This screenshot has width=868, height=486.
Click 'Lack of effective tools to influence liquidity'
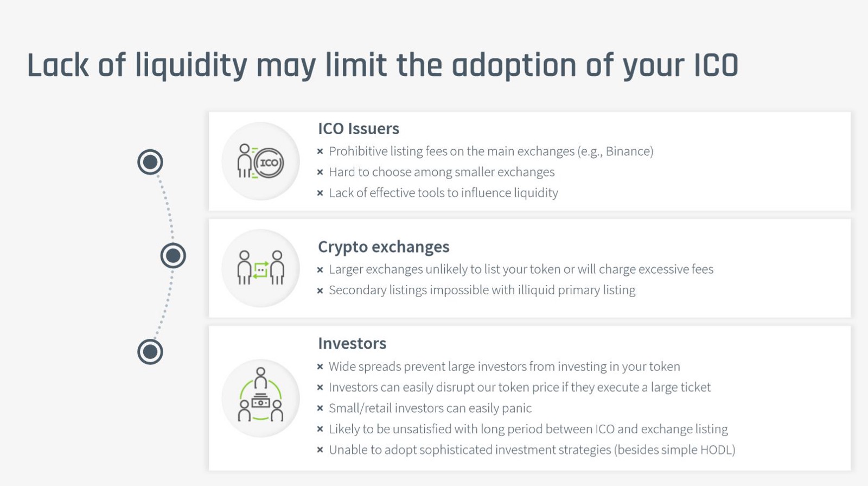coord(443,193)
